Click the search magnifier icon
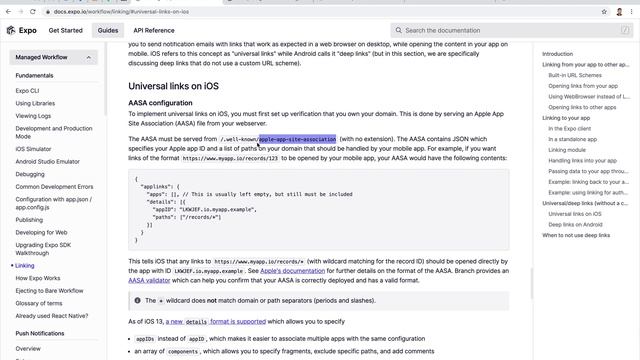The height and width of the screenshot is (360, 640). [398, 30]
